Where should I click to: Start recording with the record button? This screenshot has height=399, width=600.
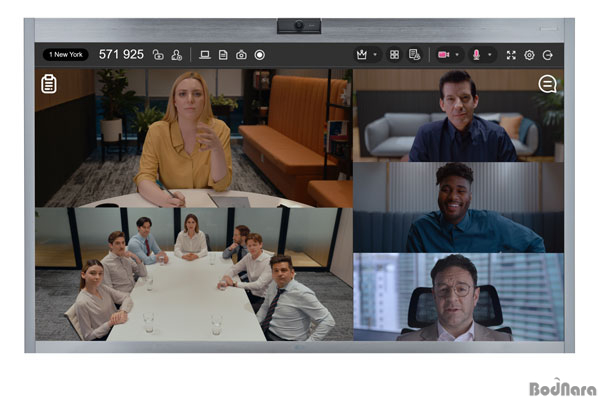coord(259,55)
